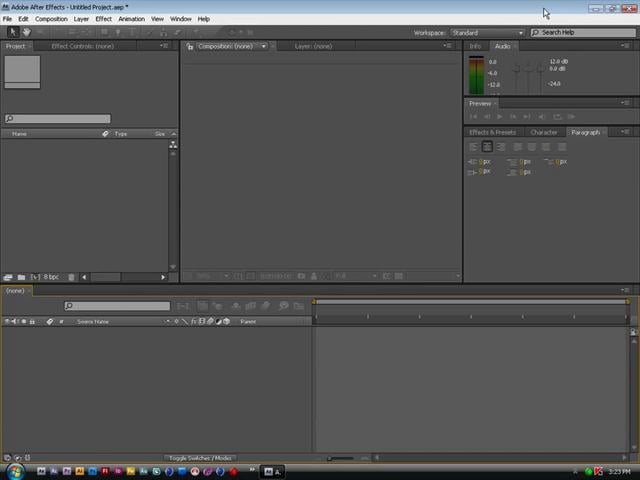Switch to the Effect Controls tab
Screen dimensions: 640x480
click(82, 46)
